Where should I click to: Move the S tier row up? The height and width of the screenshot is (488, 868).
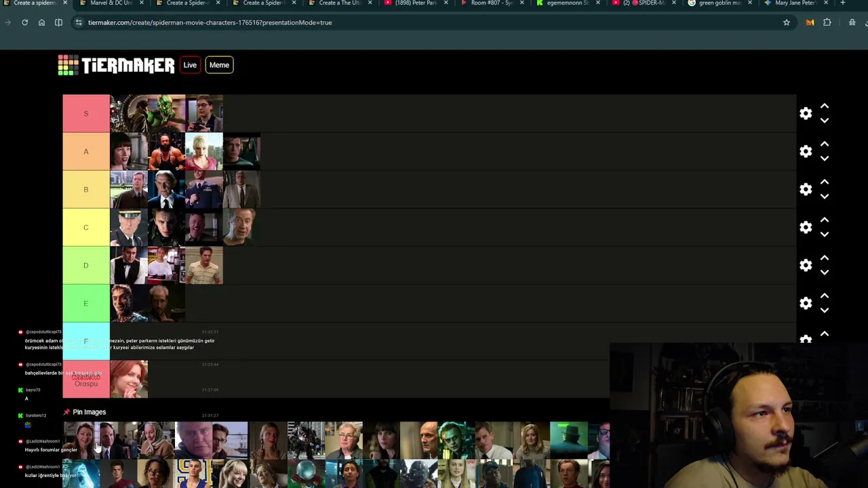click(825, 106)
